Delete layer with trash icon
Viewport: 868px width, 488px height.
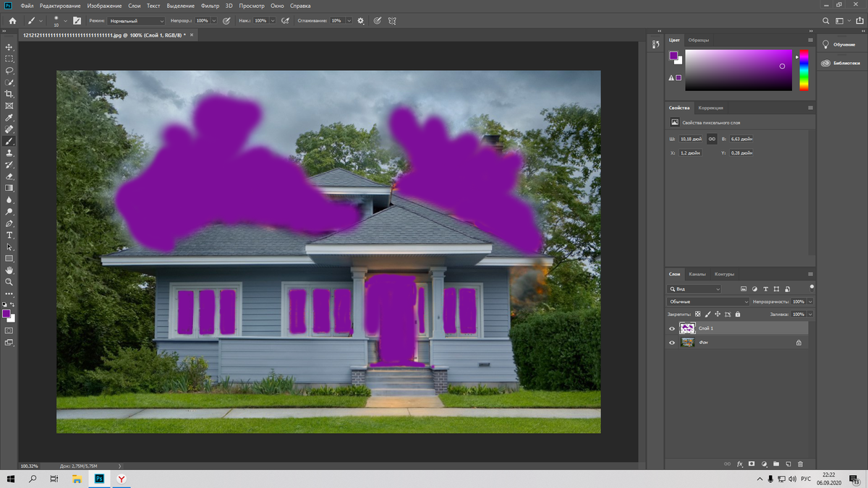coord(801,464)
